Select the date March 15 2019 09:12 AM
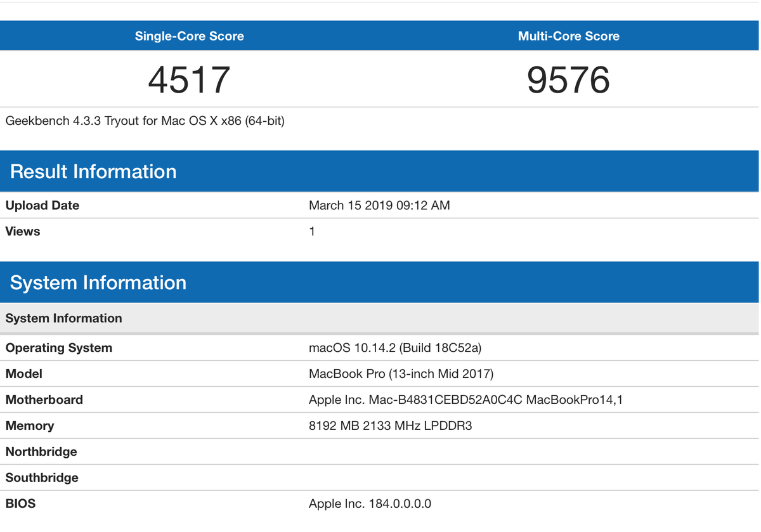 [379, 205]
